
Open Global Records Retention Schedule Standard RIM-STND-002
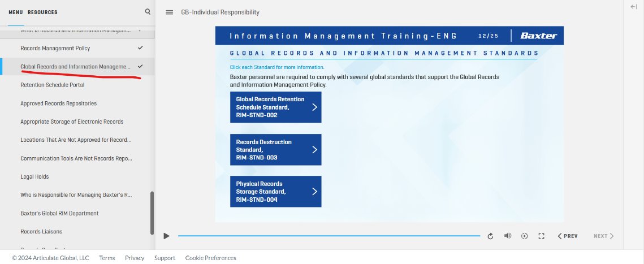(275, 107)
